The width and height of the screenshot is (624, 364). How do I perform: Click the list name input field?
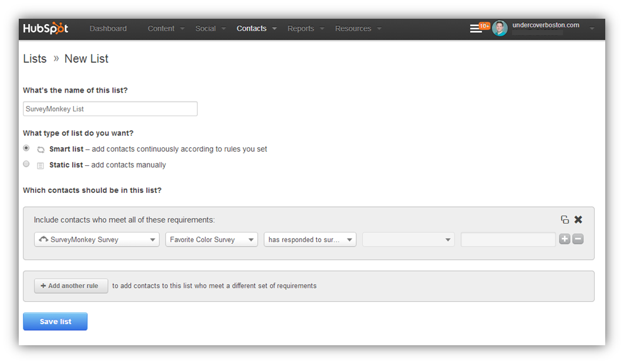pyautogui.click(x=110, y=108)
